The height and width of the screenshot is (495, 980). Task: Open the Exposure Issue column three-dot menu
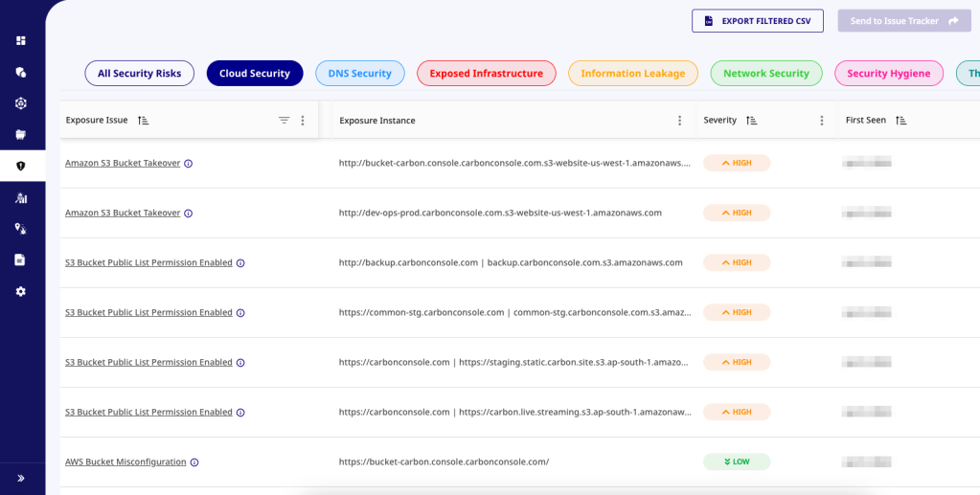(303, 121)
